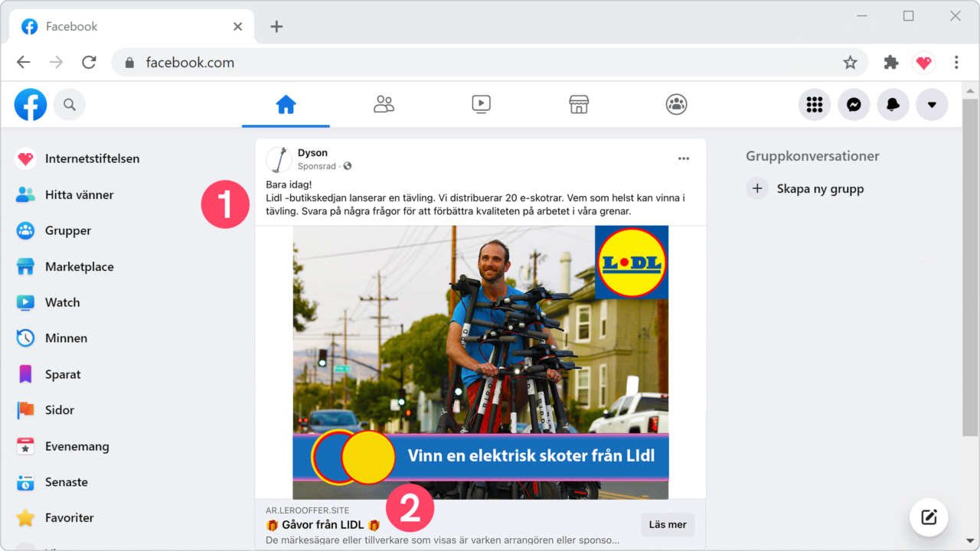Open a new browser tab
This screenshot has width=980, height=551.
pyautogui.click(x=276, y=27)
